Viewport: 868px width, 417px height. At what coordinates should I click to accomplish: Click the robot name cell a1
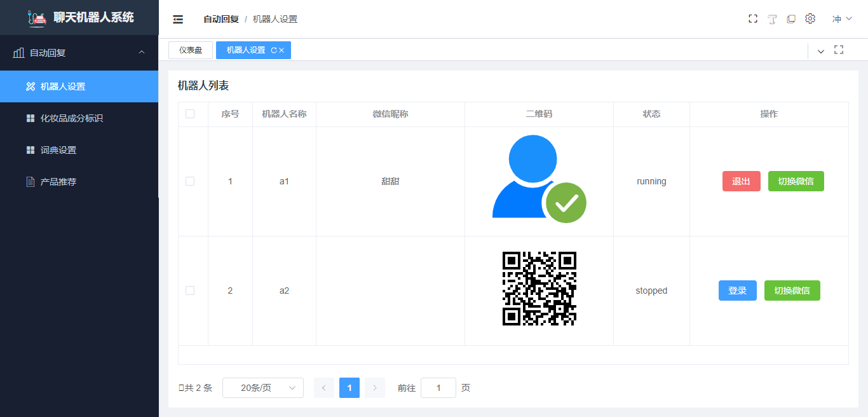[284, 181]
